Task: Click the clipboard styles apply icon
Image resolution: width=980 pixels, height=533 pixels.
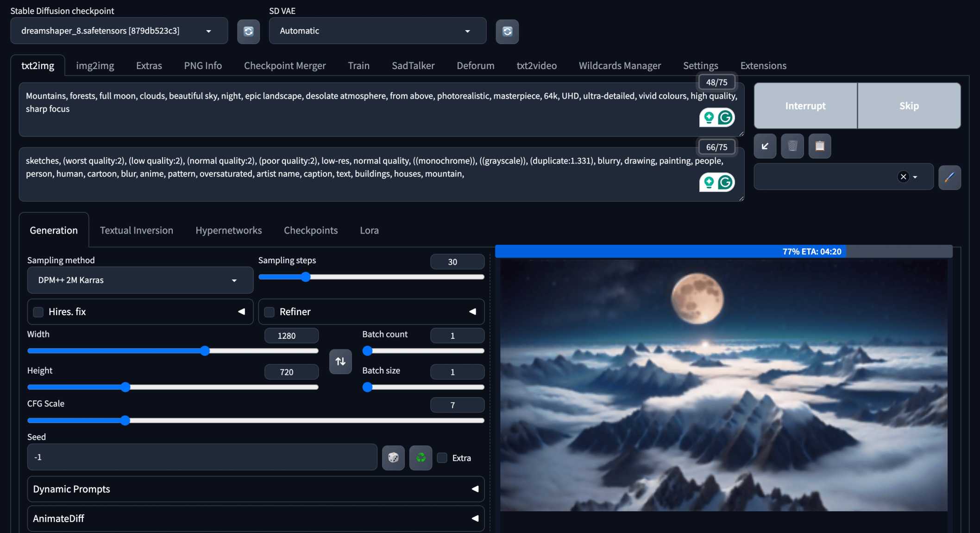Action: tap(820, 146)
